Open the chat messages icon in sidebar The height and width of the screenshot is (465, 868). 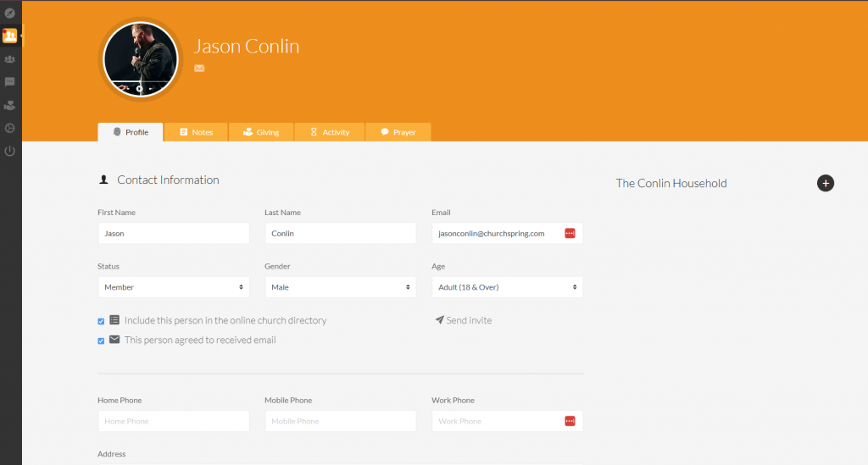point(9,82)
